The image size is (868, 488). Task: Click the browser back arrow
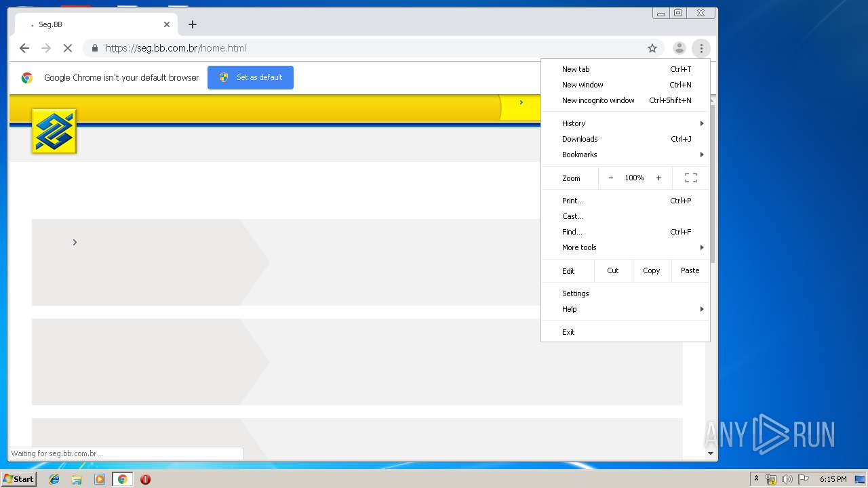coord(24,48)
